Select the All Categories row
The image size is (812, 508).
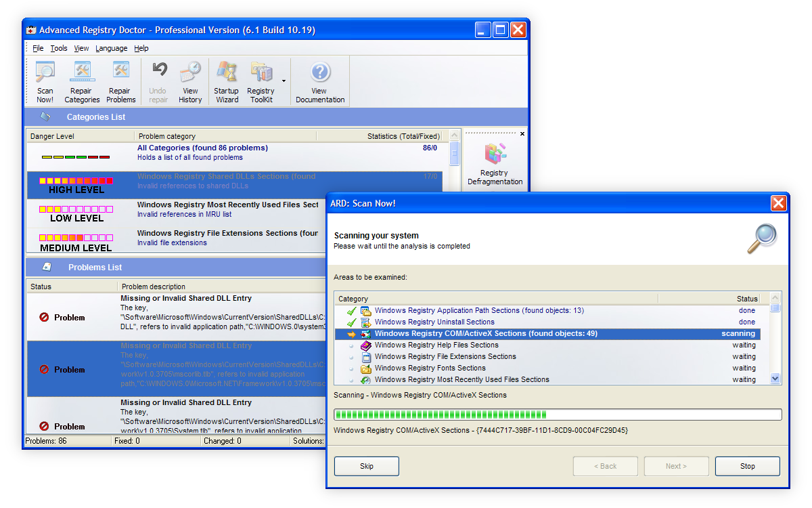tap(234, 156)
